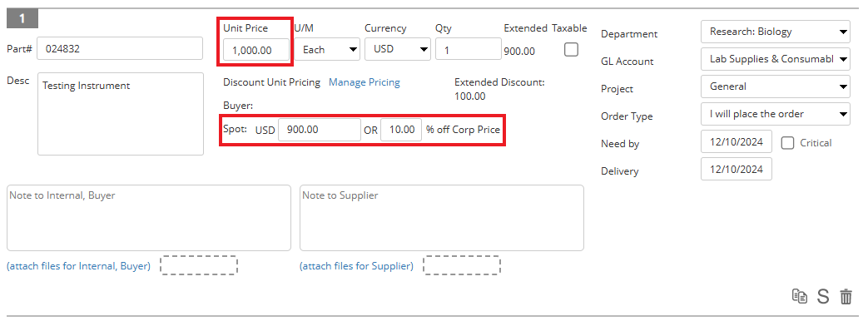Click attach files for Supplier link
Image resolution: width=868 pixels, height=321 pixels.
click(356, 265)
